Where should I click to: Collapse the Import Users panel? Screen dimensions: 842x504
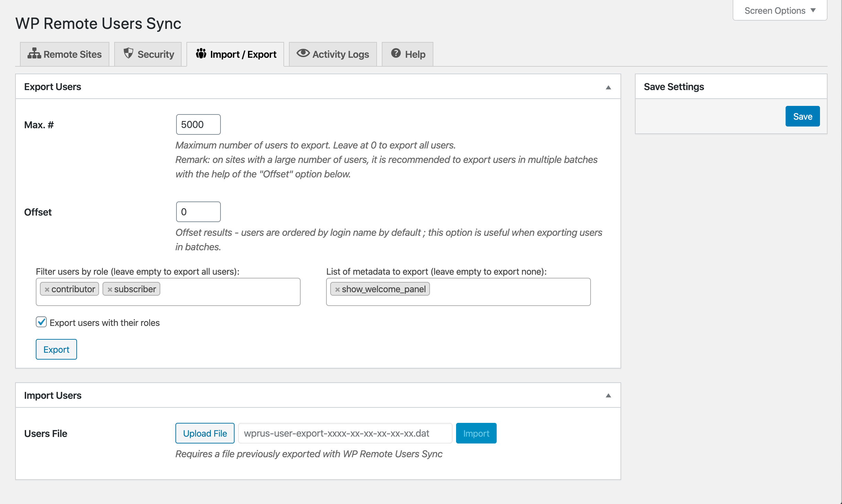click(608, 395)
